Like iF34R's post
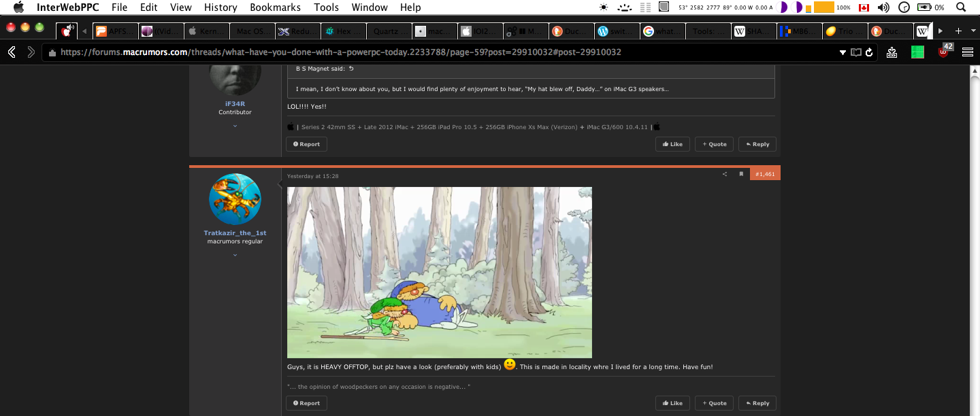This screenshot has height=416, width=980. (x=672, y=144)
